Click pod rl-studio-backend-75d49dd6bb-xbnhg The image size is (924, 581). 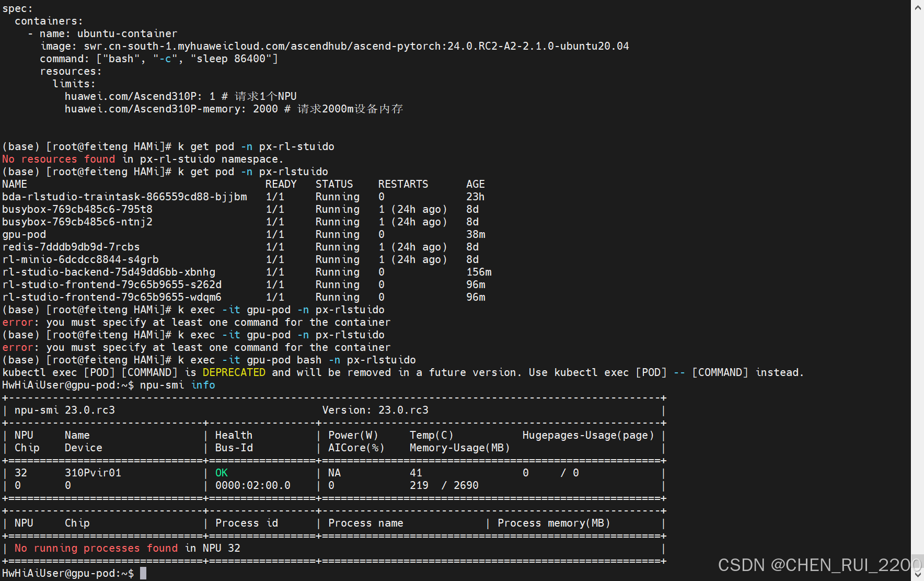coord(108,271)
